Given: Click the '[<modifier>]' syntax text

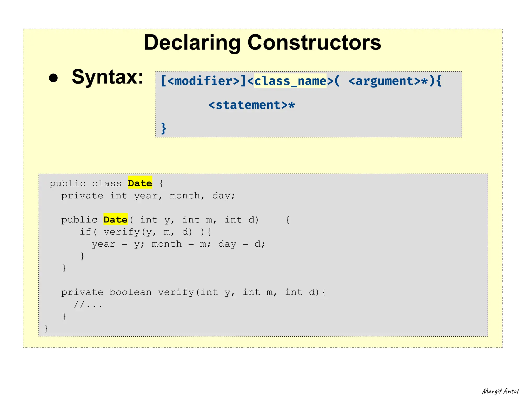Looking at the screenshot, I should (x=203, y=81).
